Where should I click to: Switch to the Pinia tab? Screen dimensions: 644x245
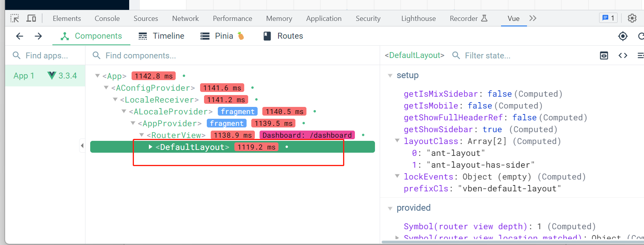223,36
